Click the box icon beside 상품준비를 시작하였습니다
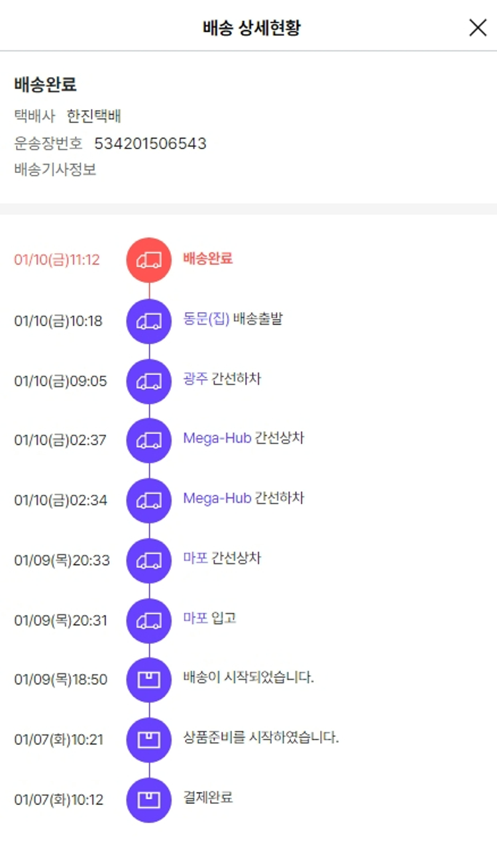Image resolution: width=497 pixels, height=868 pixels. coord(149,739)
